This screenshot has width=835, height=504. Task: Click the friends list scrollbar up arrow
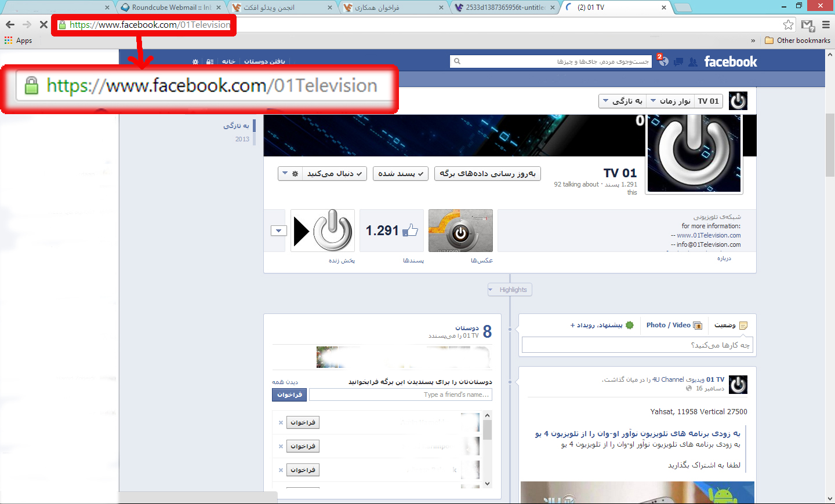487,415
